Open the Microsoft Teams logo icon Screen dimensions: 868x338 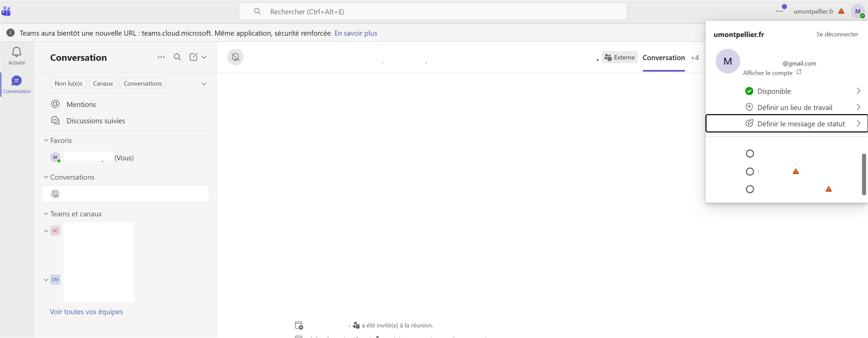6,11
